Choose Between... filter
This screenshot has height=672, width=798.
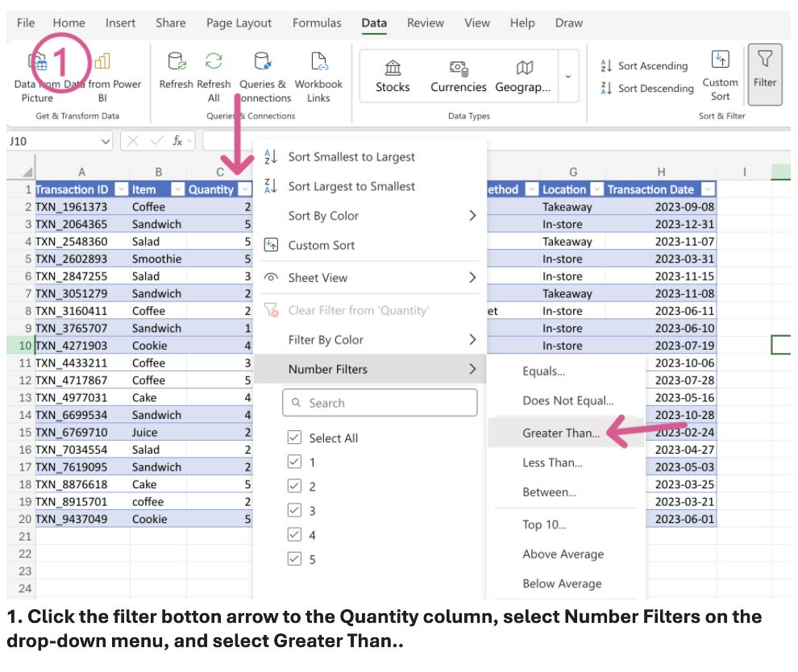(x=549, y=492)
